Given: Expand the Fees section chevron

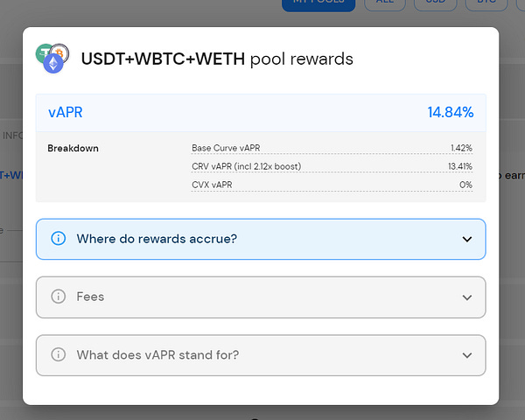Looking at the screenshot, I should pyautogui.click(x=467, y=297).
